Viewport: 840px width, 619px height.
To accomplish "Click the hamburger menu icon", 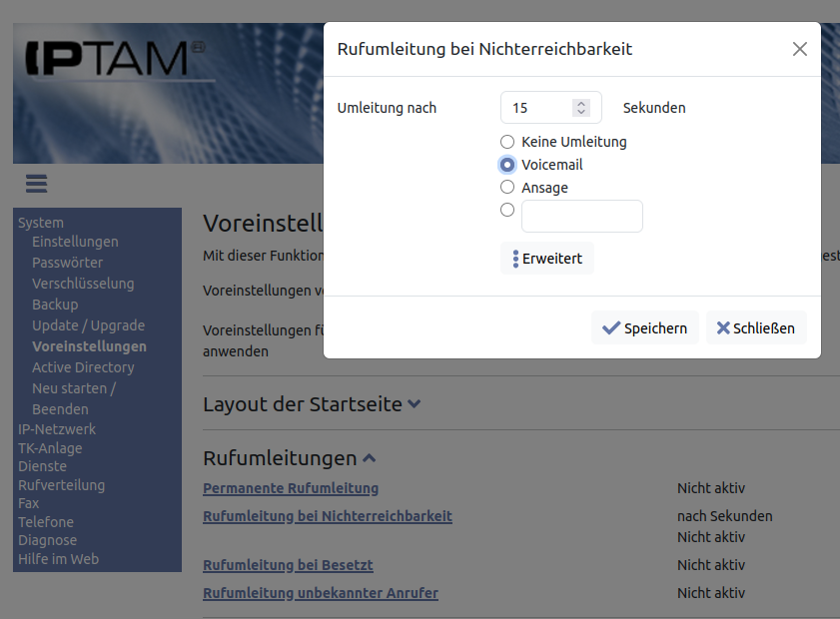I will 37,184.
